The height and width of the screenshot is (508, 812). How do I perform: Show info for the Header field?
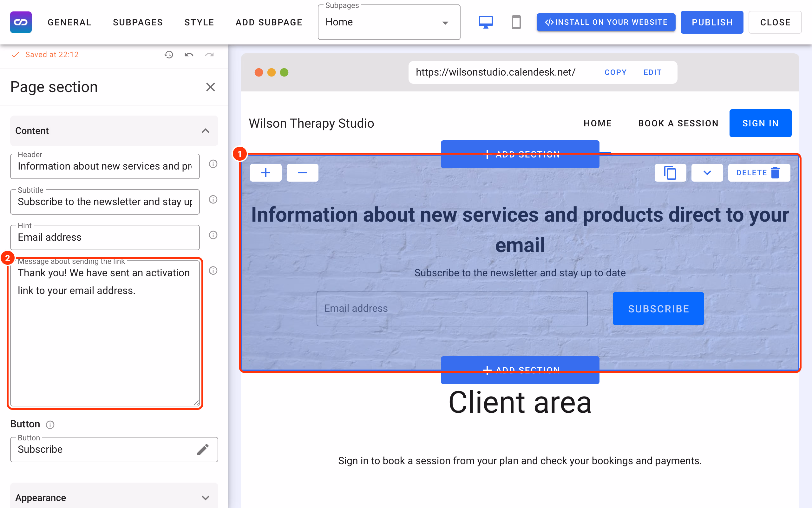click(x=213, y=164)
